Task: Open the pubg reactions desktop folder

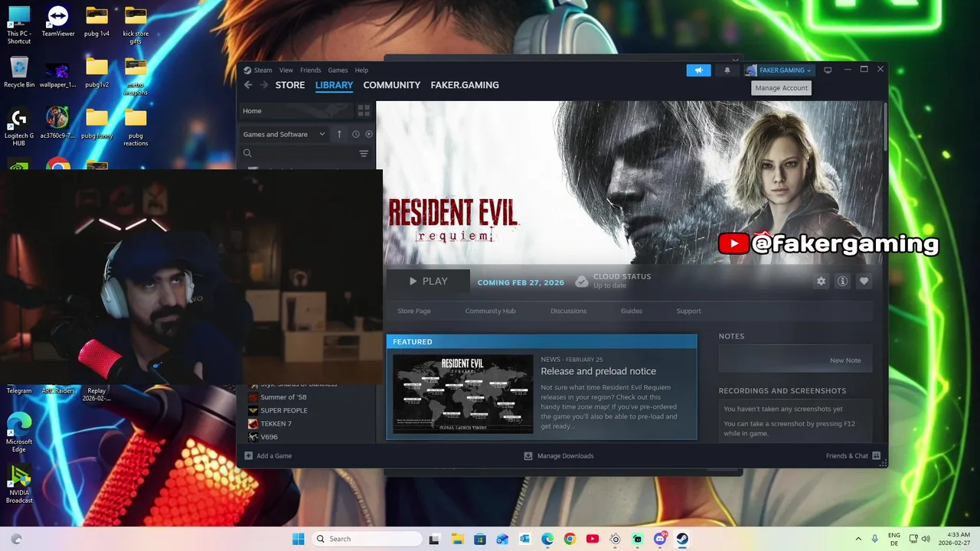Action: pos(136,126)
